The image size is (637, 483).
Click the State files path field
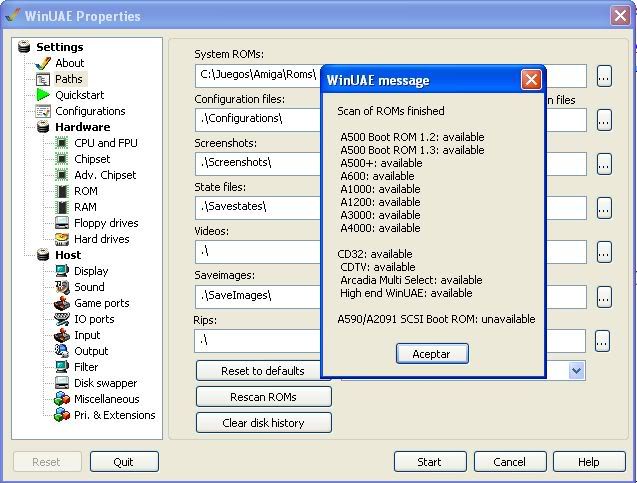[x=258, y=208]
